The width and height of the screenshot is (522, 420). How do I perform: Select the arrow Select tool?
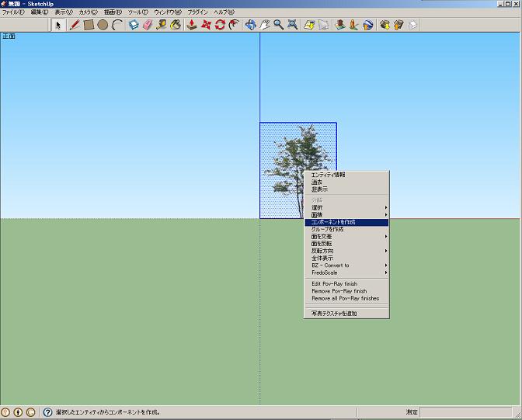(59, 25)
